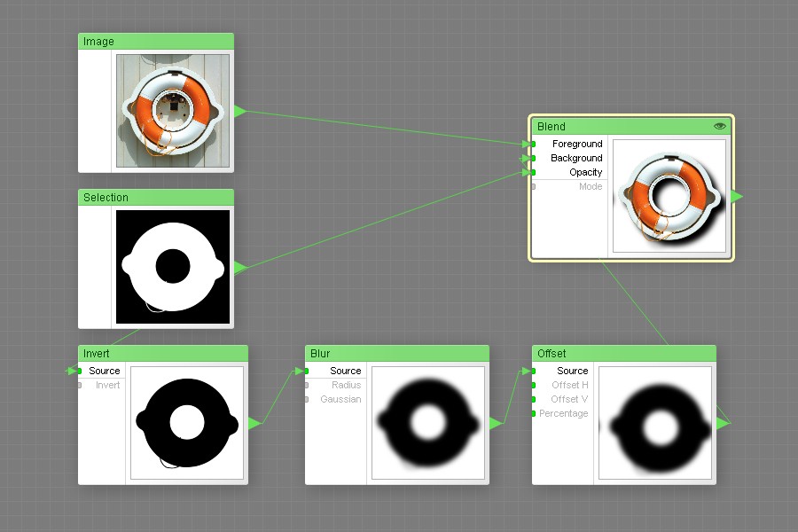Select the Selection node title bar

[x=156, y=197]
